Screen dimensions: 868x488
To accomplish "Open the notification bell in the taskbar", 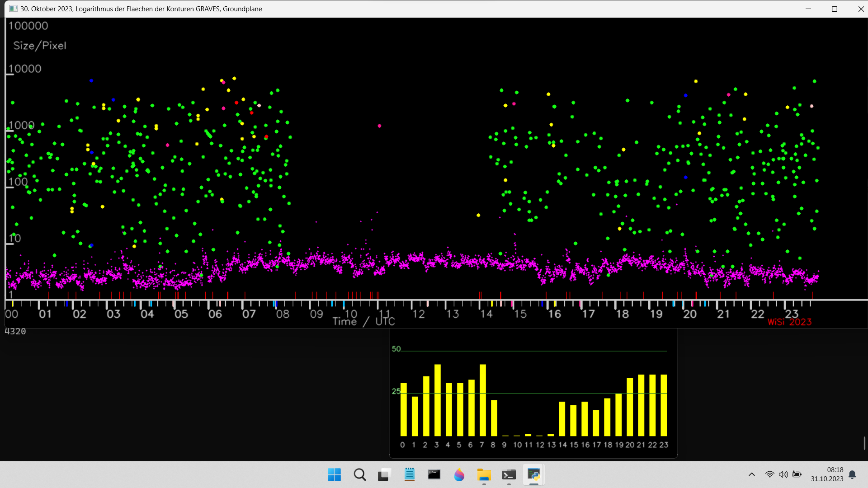I will (852, 474).
